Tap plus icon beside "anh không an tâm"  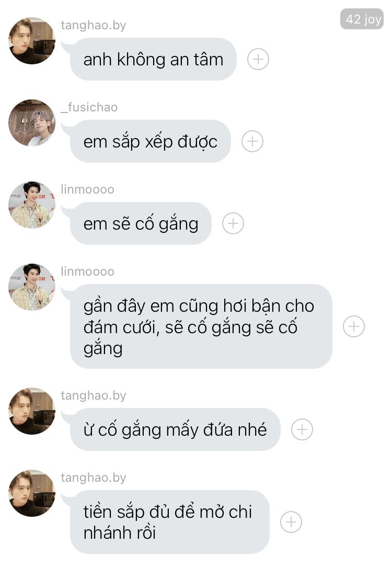point(258,59)
